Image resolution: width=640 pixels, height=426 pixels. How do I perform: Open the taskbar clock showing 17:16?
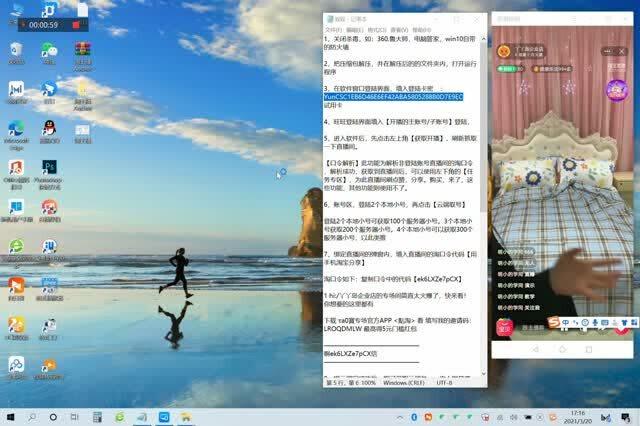[x=577, y=415]
